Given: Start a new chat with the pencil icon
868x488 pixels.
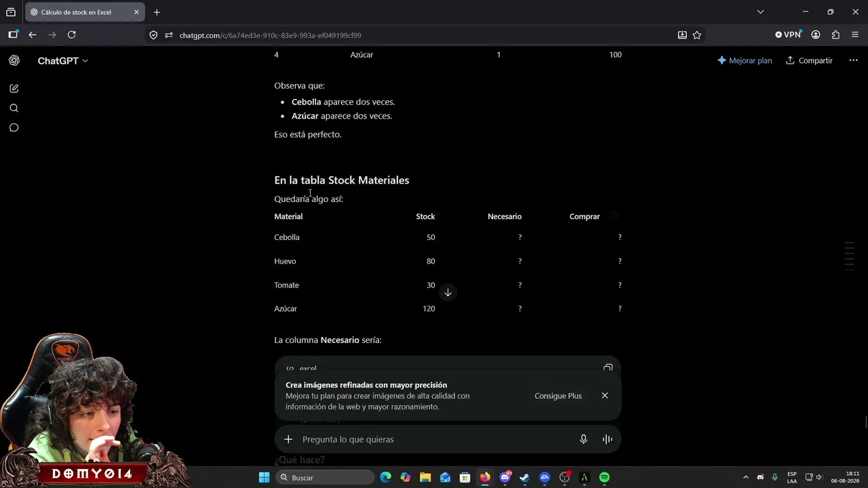Looking at the screenshot, I should 14,88.
